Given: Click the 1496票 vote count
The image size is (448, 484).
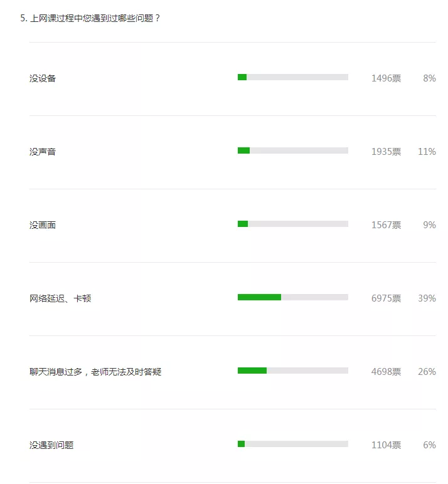Looking at the screenshot, I should 386,78.
